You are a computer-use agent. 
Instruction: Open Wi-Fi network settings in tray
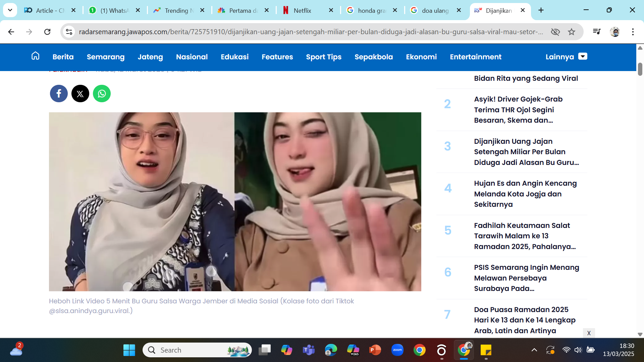[x=566, y=350]
